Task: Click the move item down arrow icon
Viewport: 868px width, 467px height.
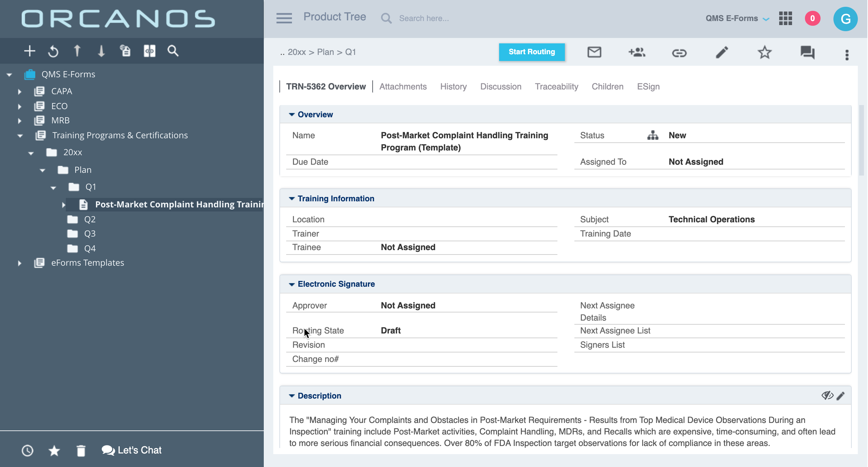Action: (101, 51)
